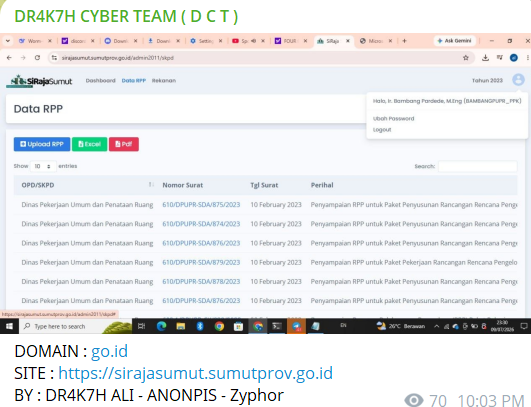This screenshot has height=407, width=531.
Task: Open Microsoft Edge from the taskbar
Action: pyautogui.click(x=162, y=326)
